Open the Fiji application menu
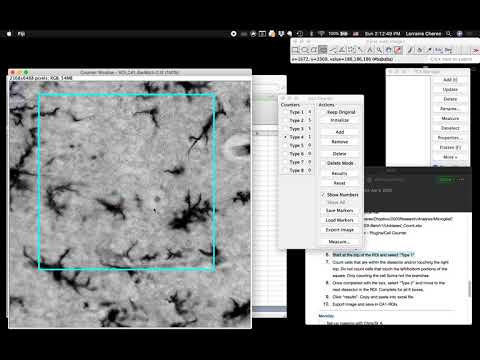Viewport: 480px width, 360px height. tap(21, 34)
